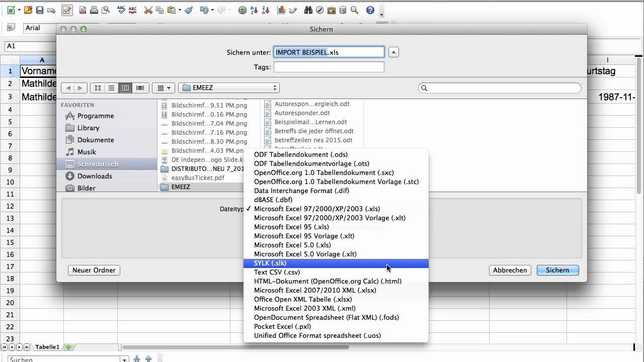Click the spreadsheet horizontal scrollbar
Screen dimensions: 644x362
[235, 347]
